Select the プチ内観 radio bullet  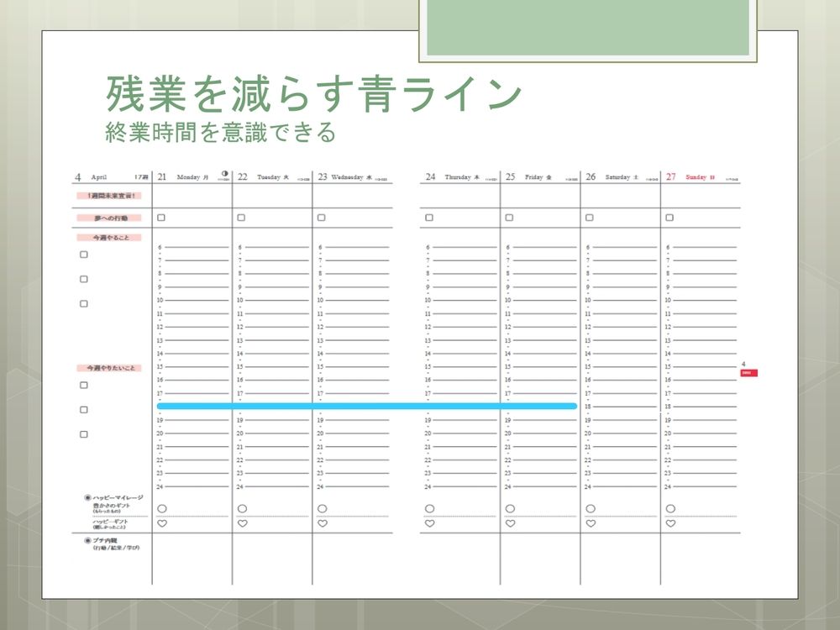[87, 540]
